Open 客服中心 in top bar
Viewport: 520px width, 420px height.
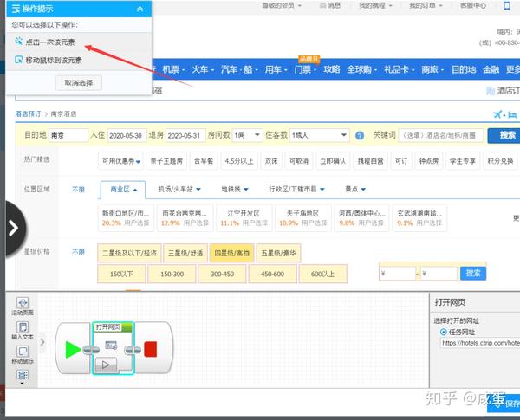[473, 5]
